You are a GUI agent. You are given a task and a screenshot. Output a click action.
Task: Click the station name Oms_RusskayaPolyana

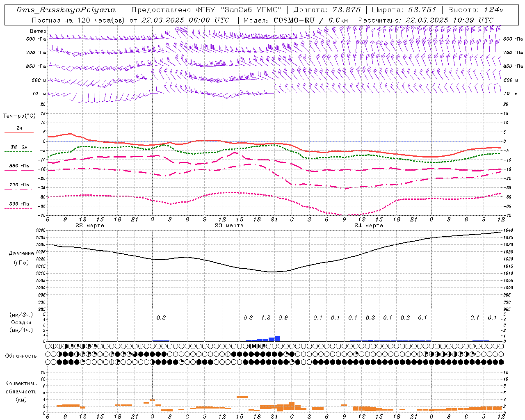(66, 10)
